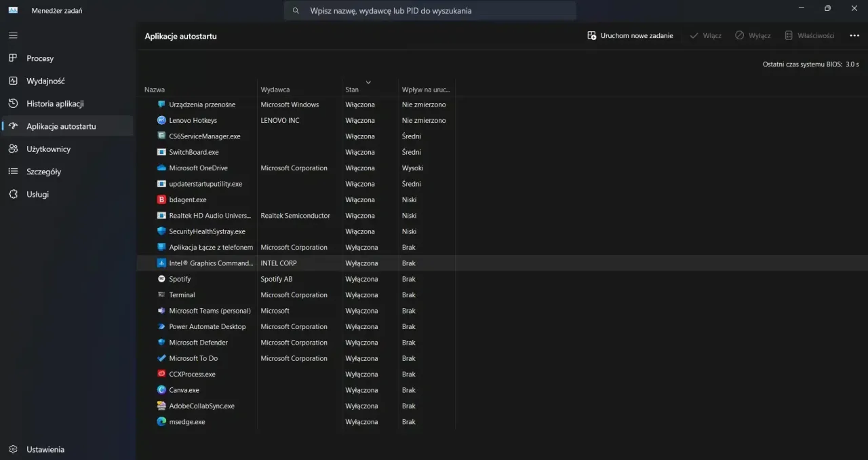
Task: Click the search field at the top
Action: click(429, 10)
